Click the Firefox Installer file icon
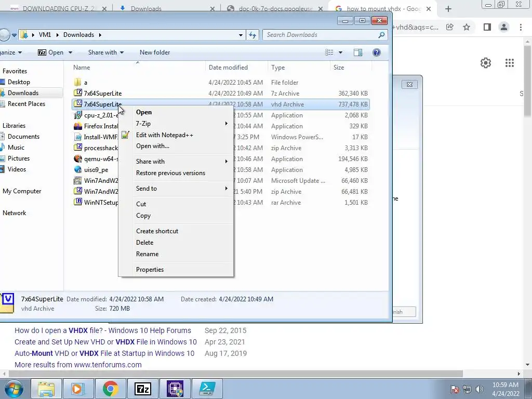This screenshot has width=532, height=399. [78, 126]
